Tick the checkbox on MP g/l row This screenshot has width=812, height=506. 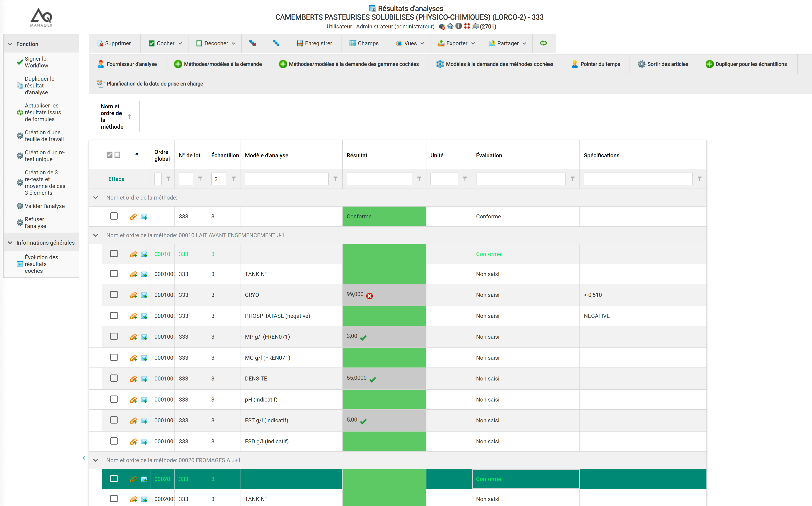coord(114,336)
